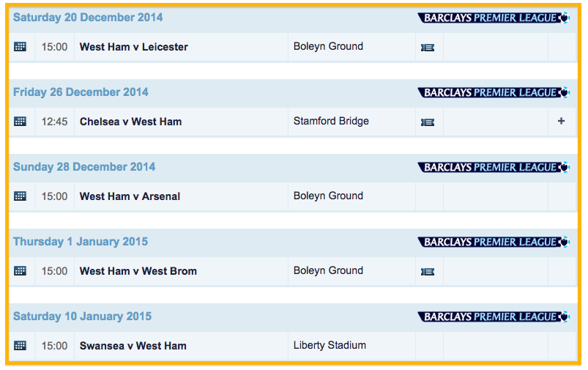The width and height of the screenshot is (588, 370).
Task: Click calendar icon for West Ham v Leicester
Action: click(x=20, y=47)
